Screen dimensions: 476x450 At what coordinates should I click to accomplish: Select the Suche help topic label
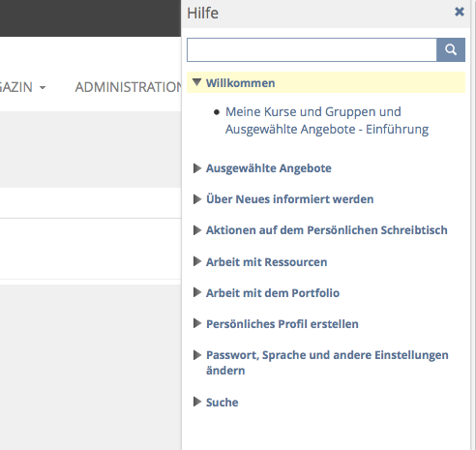[x=223, y=403]
